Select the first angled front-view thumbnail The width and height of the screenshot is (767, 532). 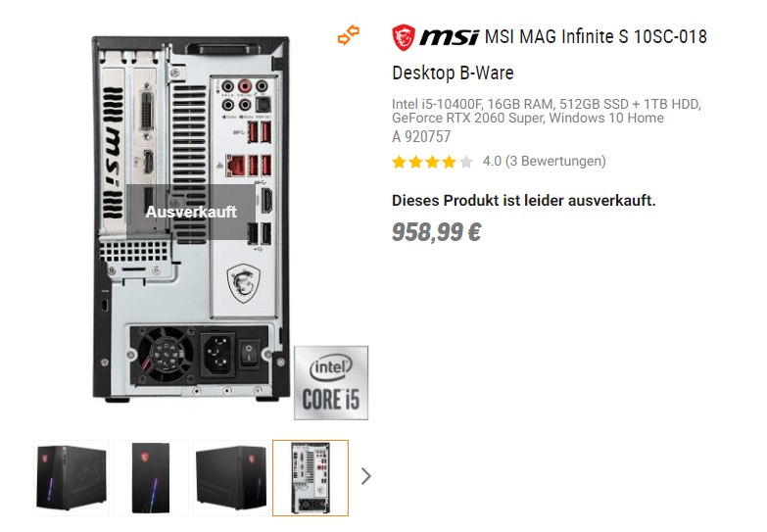coord(72,478)
